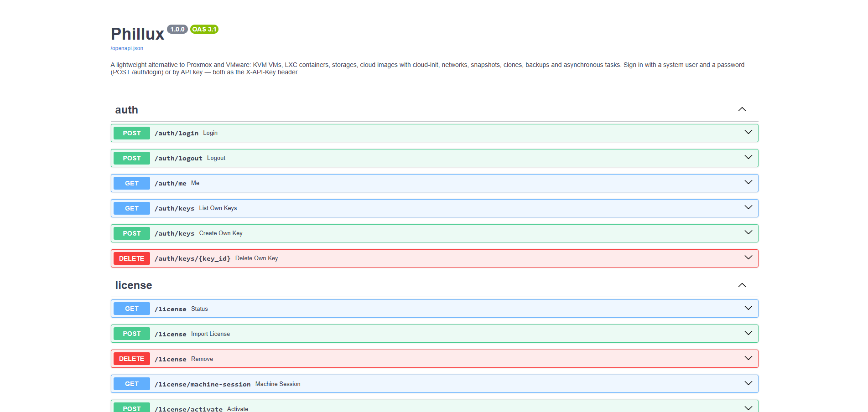Click the /auth/login path text
The width and height of the screenshot is (868, 412).
coord(177,133)
